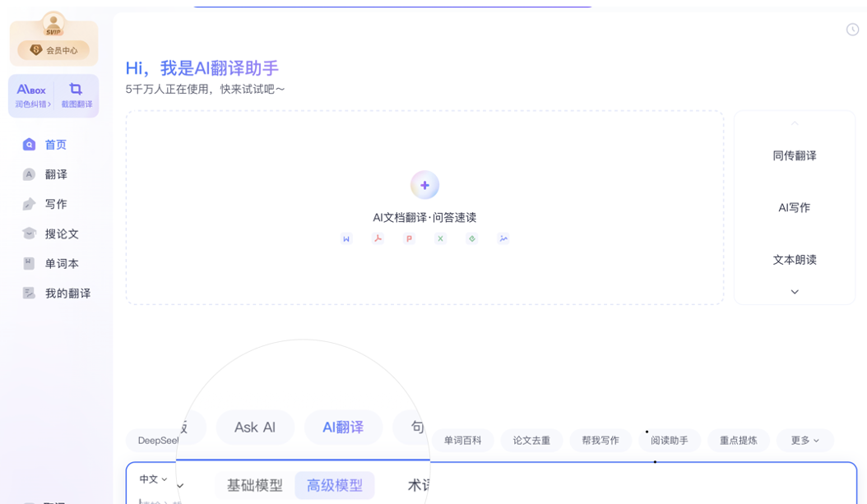Switch to the 基础模型 basic model option
The width and height of the screenshot is (867, 504).
pos(255,485)
